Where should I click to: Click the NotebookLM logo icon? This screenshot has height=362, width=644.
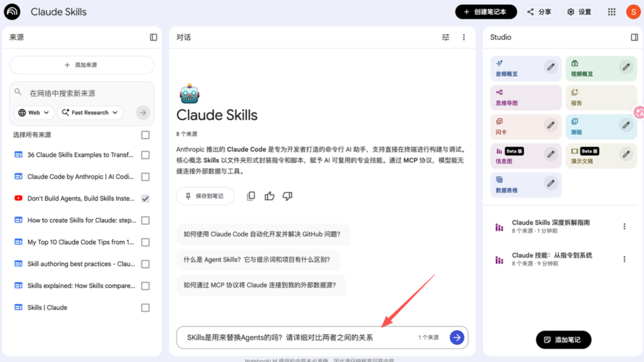pos(13,12)
